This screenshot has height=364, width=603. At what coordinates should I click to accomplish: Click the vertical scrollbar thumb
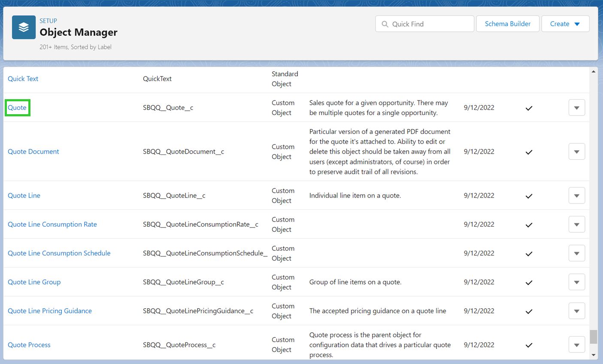pos(594,337)
